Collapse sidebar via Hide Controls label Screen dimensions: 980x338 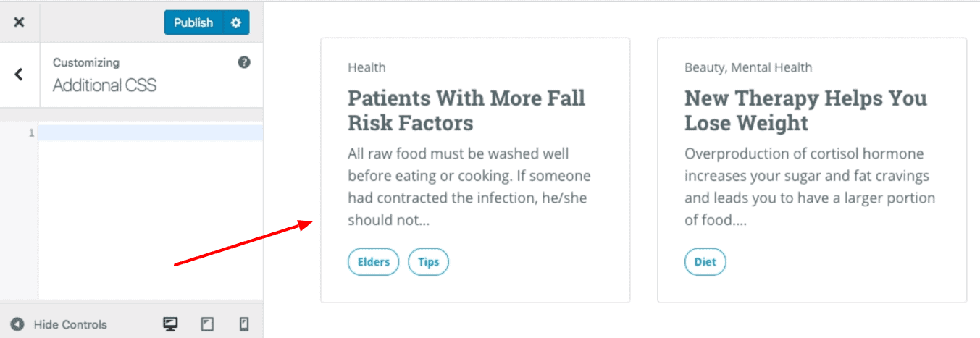(x=70, y=324)
